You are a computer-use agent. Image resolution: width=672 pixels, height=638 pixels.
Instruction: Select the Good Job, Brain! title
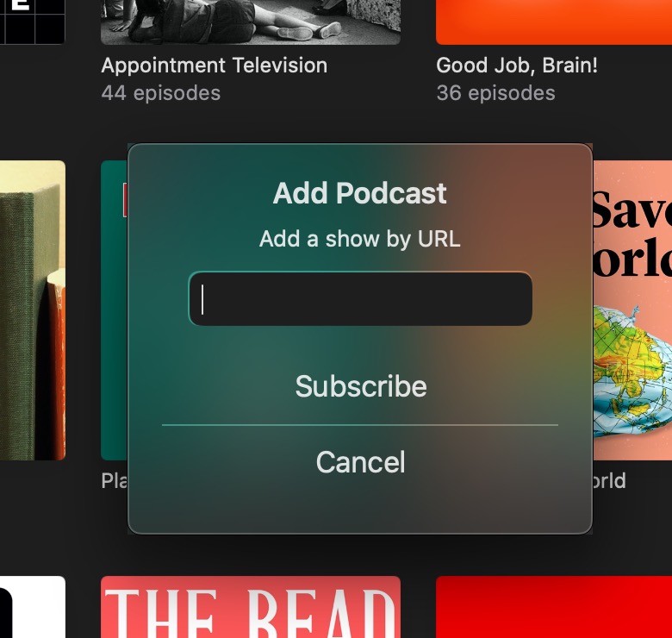[516, 66]
